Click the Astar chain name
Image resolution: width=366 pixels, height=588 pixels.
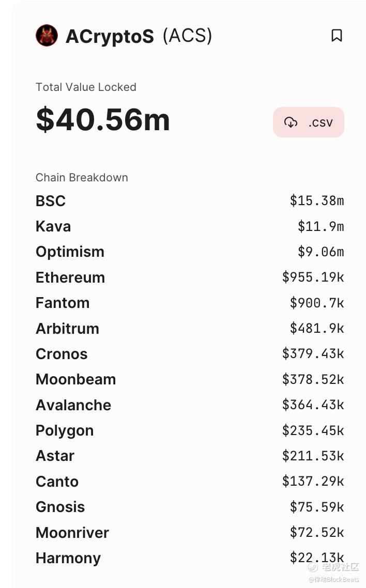pyautogui.click(x=55, y=456)
